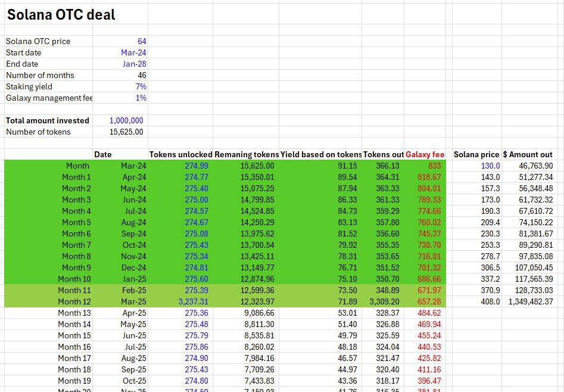
Task: Click the 'Month 11' row label
Action: point(74,291)
